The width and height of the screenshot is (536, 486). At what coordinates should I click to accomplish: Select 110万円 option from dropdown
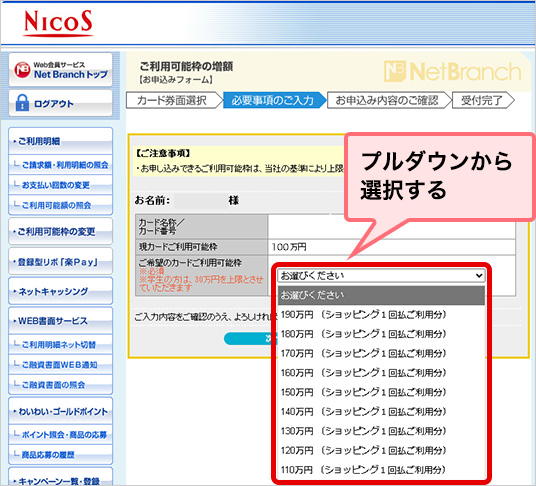[x=381, y=470]
